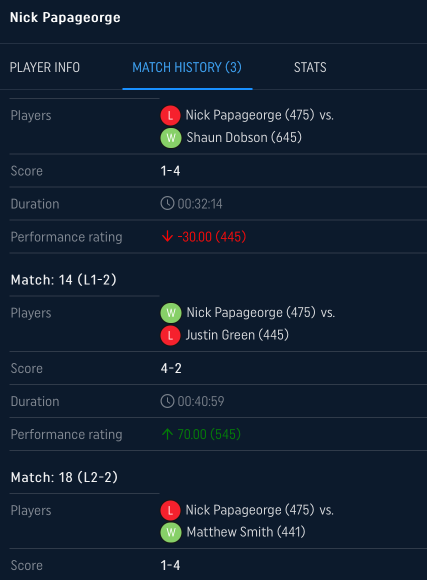Click red L badge in Match 18
The height and width of the screenshot is (580, 427).
tap(170, 510)
